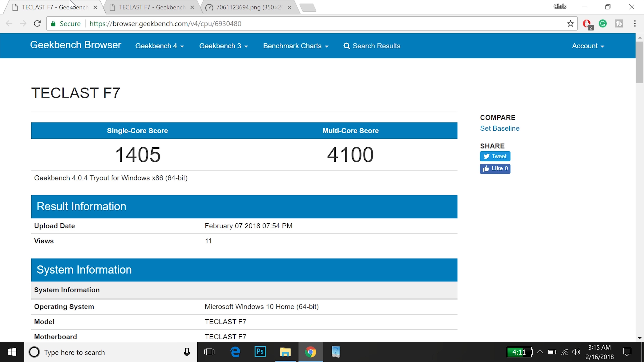Click the scrollbar up arrow
644x362 pixels.
(640, 38)
